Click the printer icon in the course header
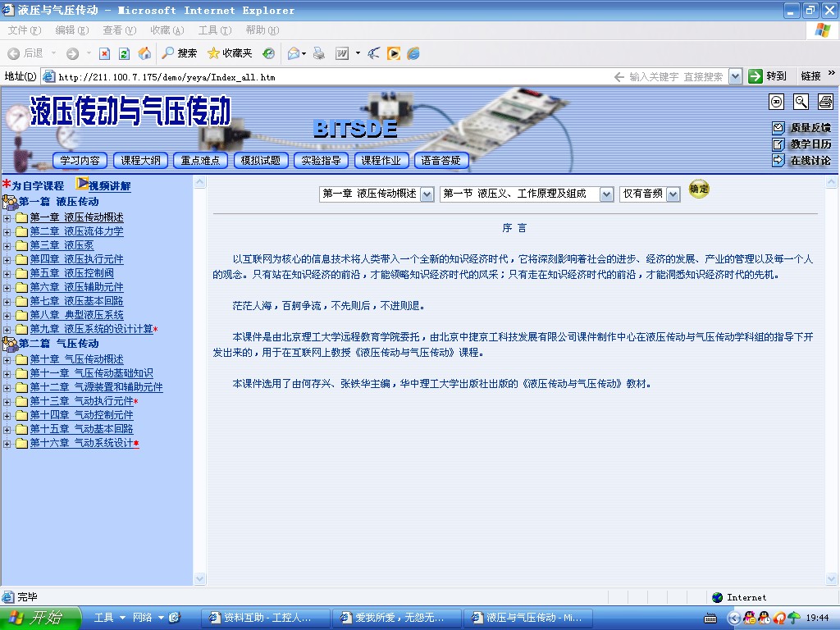The width and height of the screenshot is (840, 630). tap(824, 102)
